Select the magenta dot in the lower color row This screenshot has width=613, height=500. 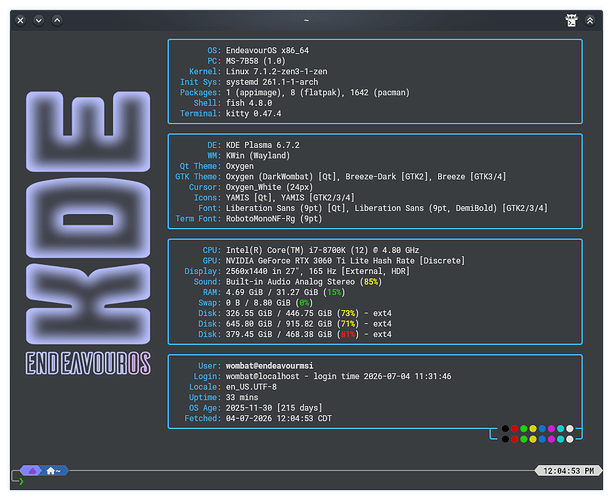(x=551, y=439)
